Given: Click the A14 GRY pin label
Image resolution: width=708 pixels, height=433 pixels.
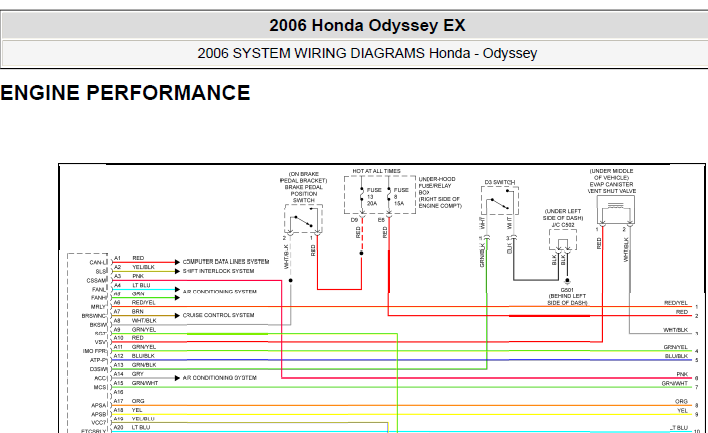Looking at the screenshot, I should pos(129,374).
